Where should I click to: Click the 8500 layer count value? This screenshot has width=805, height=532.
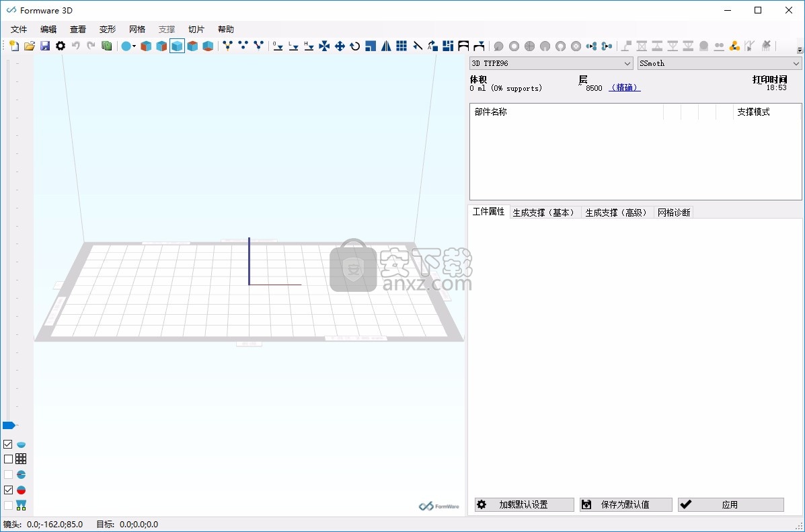pyautogui.click(x=594, y=88)
